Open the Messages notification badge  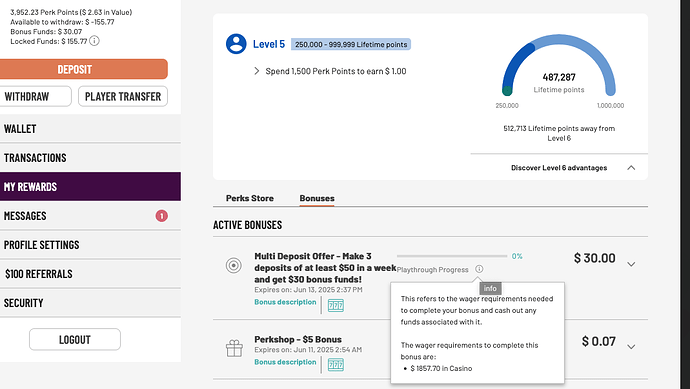point(161,216)
